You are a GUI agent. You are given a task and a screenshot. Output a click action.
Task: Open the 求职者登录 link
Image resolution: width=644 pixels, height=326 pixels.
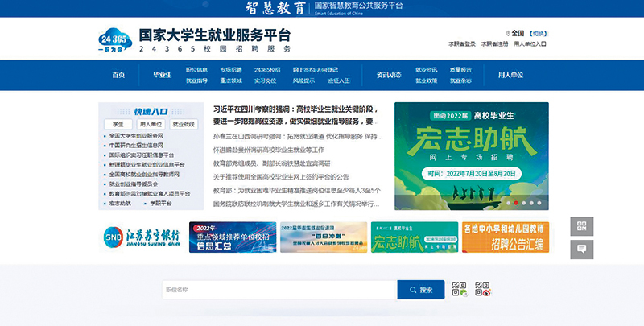pos(462,44)
